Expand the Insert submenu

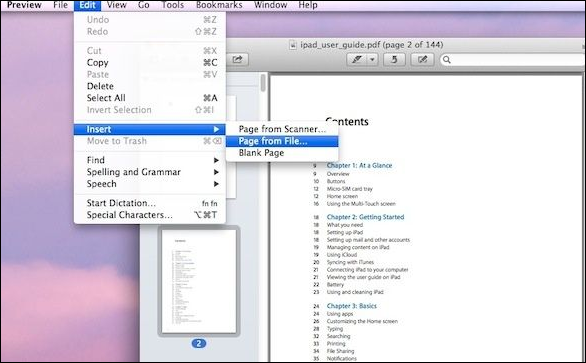pos(149,129)
